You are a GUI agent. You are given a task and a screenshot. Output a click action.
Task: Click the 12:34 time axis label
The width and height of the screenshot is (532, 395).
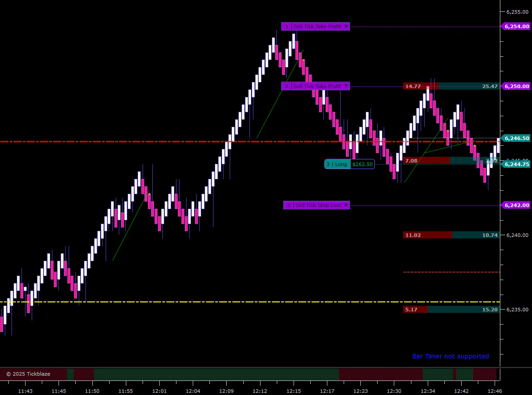point(428,391)
